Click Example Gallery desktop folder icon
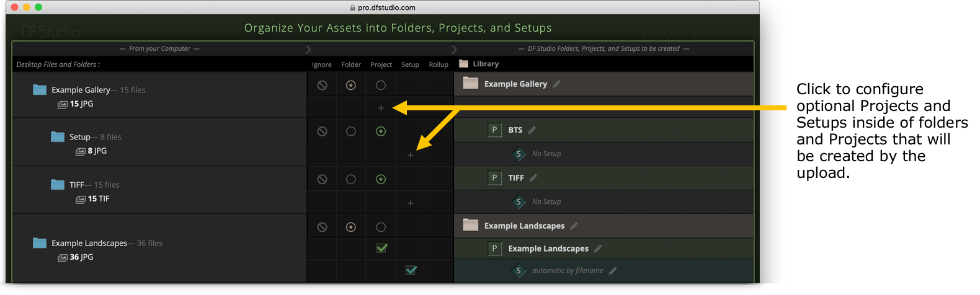The width and height of the screenshot is (980, 295). pos(40,90)
